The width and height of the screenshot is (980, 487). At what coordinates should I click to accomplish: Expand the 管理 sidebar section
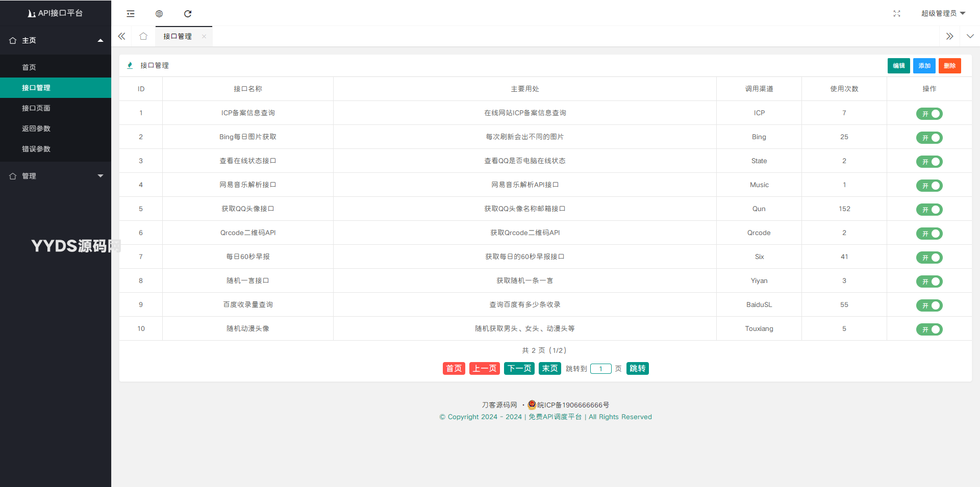pyautogui.click(x=56, y=176)
